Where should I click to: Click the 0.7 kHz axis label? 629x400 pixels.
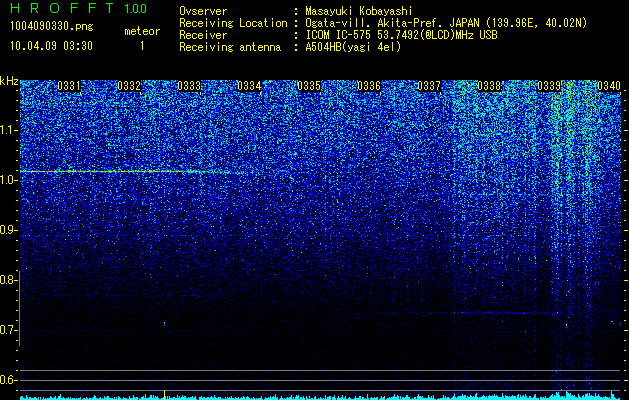[9, 330]
